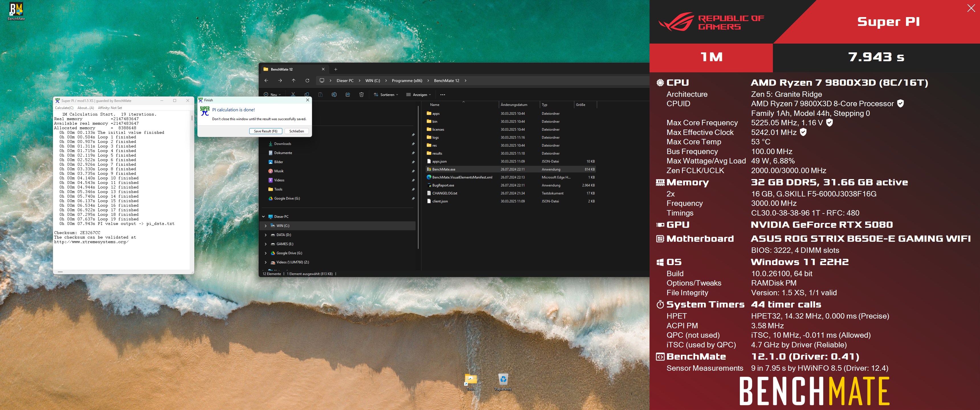Click the Explorer navigation pane scrollbar
Viewport: 980px width, 410px height.
coord(418,177)
